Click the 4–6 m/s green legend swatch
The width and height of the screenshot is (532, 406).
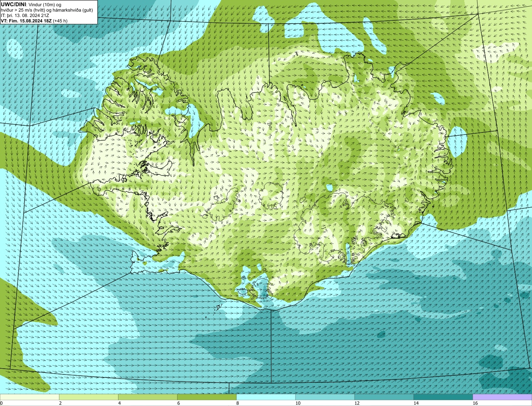(148, 397)
